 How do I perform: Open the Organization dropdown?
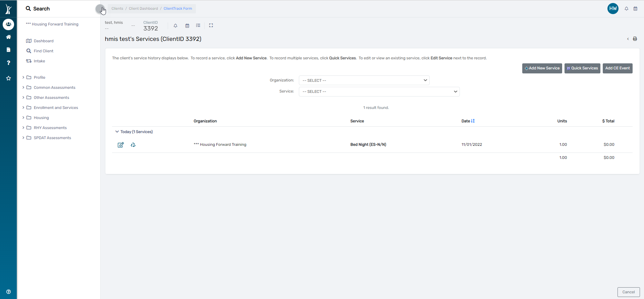(x=364, y=80)
